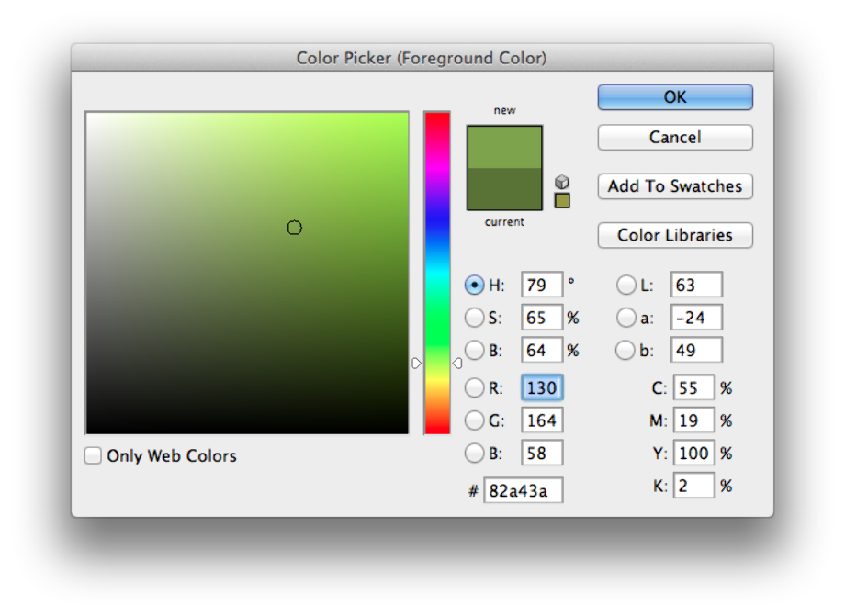845x616 pixels.
Task: Cancel the color picker dialog
Action: click(x=674, y=137)
